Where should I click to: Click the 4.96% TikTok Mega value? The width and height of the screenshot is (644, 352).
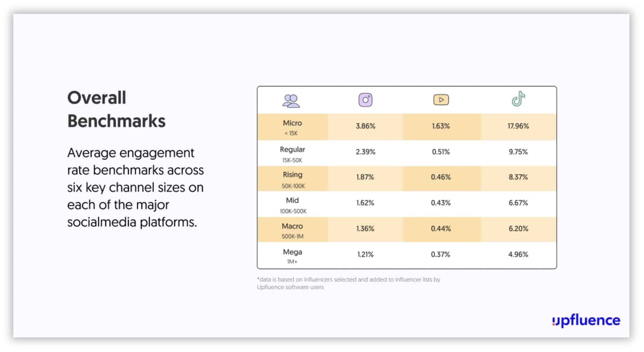pyautogui.click(x=518, y=254)
